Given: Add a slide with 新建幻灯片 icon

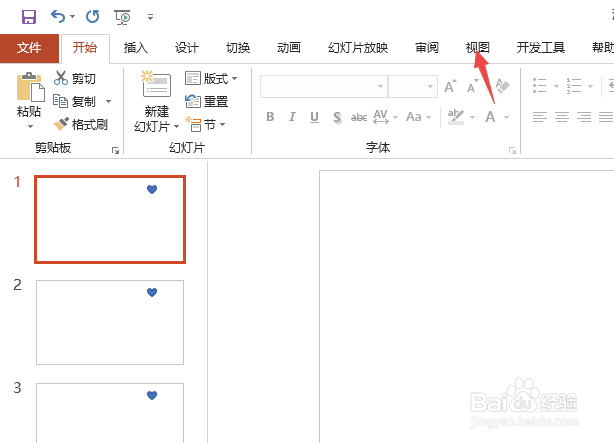Looking at the screenshot, I should (157, 84).
